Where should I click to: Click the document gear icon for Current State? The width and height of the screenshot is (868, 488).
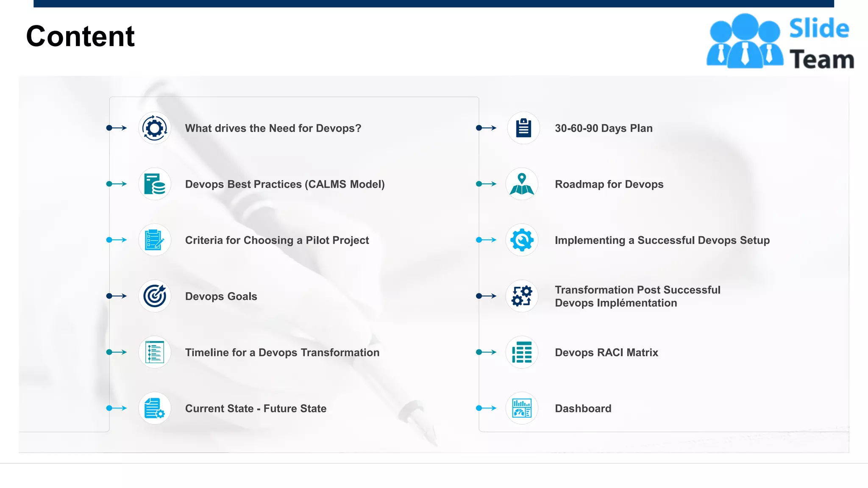(154, 408)
